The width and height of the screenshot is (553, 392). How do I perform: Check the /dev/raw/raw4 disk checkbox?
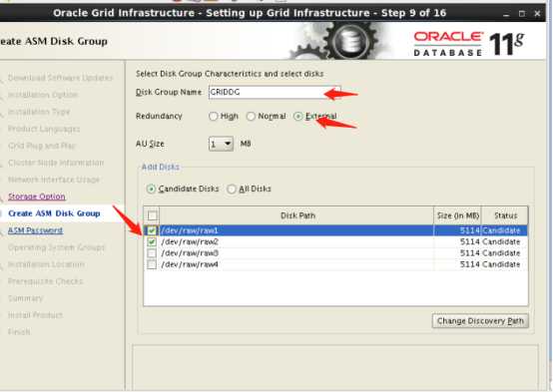coord(152,264)
